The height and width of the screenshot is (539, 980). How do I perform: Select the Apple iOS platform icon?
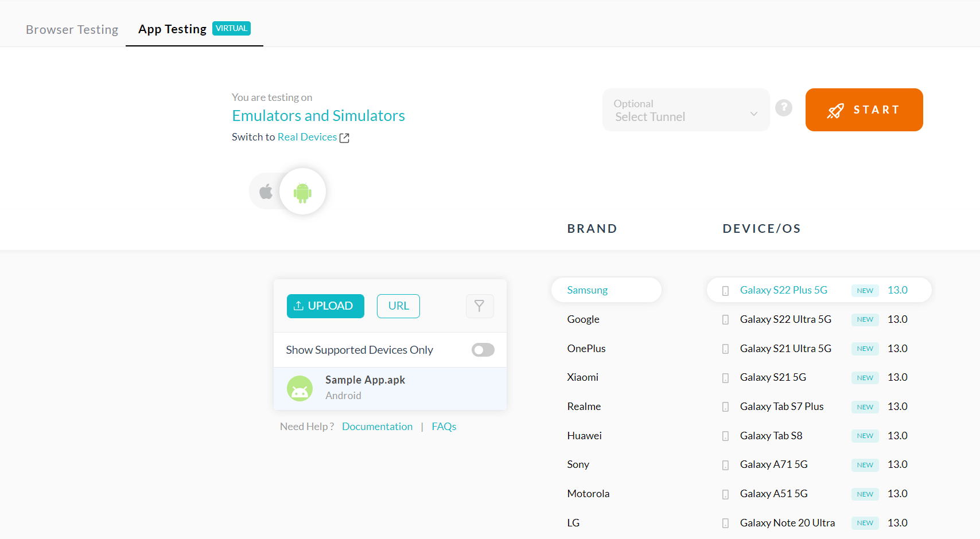(x=266, y=192)
